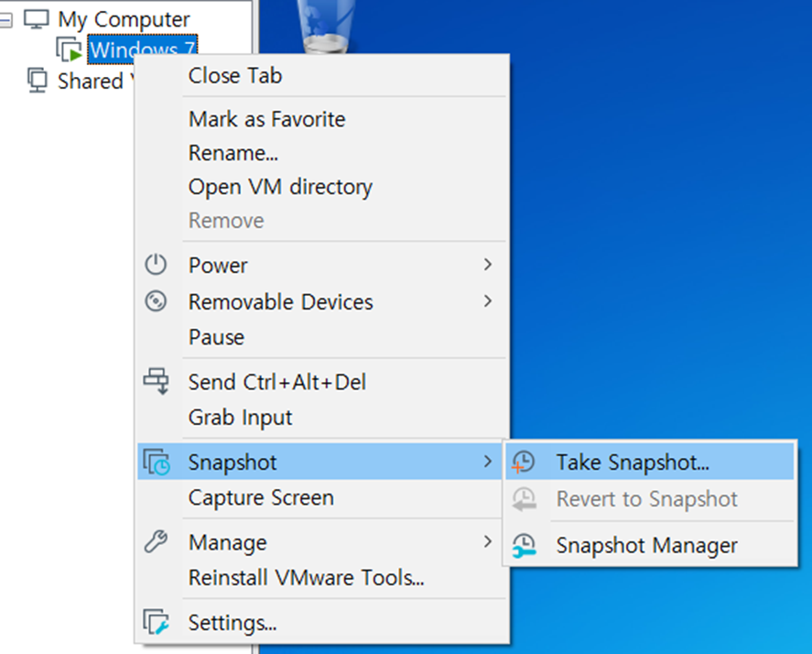The height and width of the screenshot is (654, 812).
Task: Click Revert to Snapshot in submenu
Action: [x=647, y=499]
